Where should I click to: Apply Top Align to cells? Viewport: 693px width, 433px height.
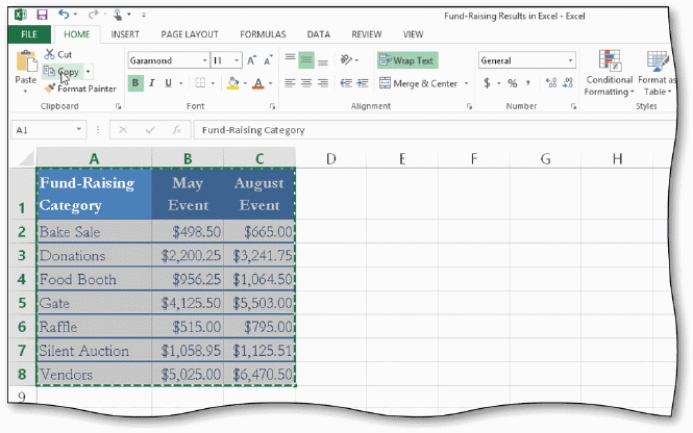tap(290, 58)
